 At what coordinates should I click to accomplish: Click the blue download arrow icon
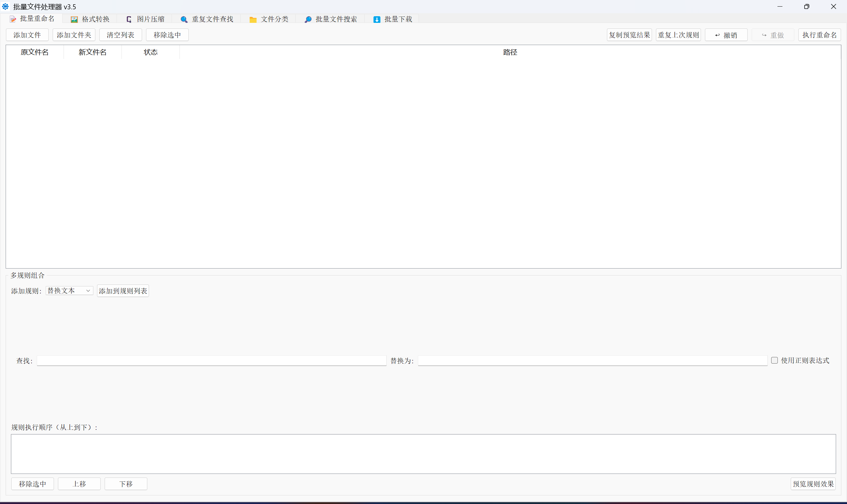(376, 19)
